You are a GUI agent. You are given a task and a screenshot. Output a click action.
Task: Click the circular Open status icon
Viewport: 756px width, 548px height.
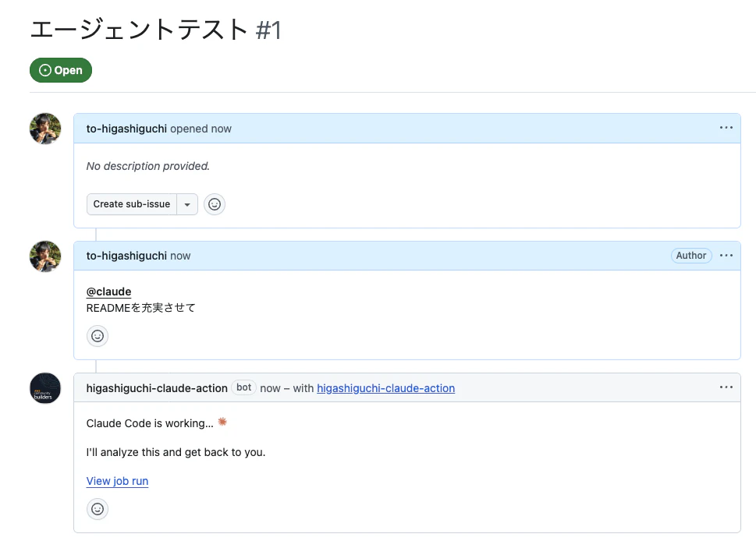tap(45, 69)
